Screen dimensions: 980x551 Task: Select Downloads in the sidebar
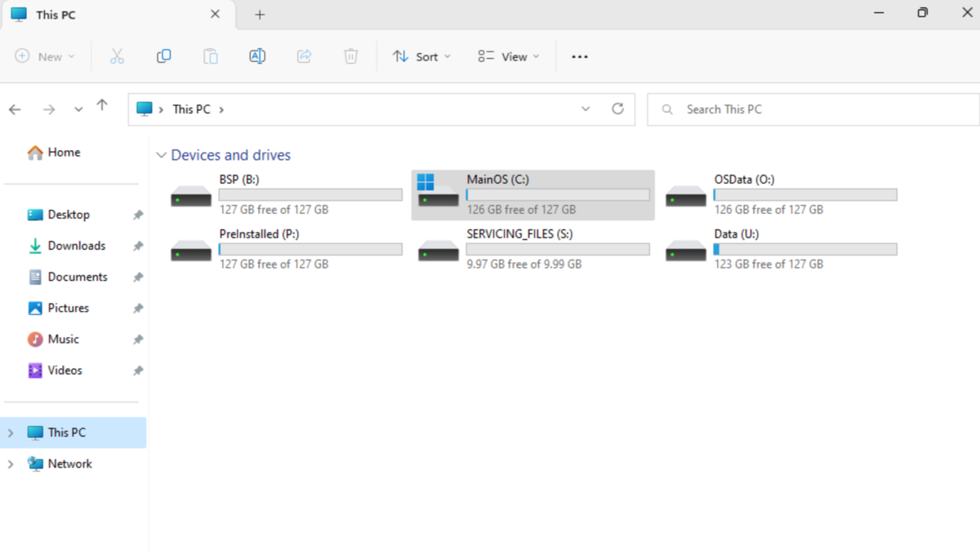coord(77,245)
